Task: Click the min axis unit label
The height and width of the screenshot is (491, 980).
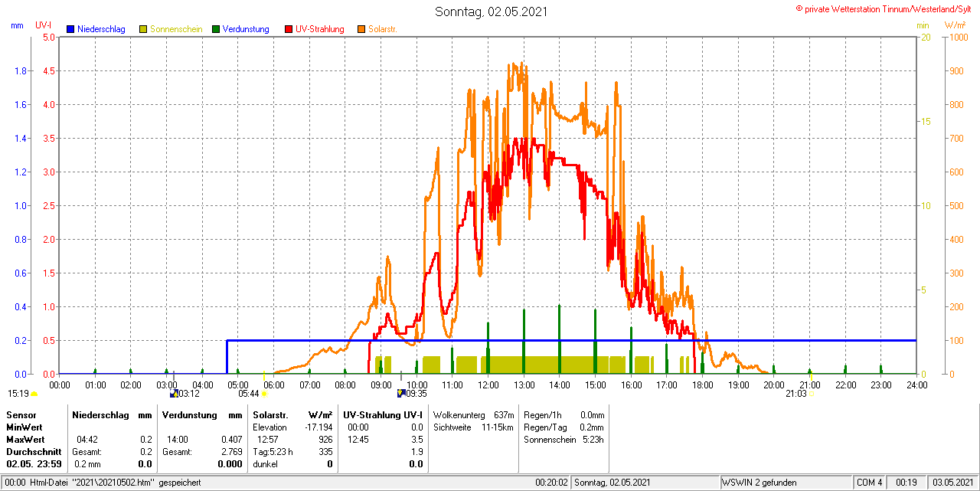Action: pos(923,25)
